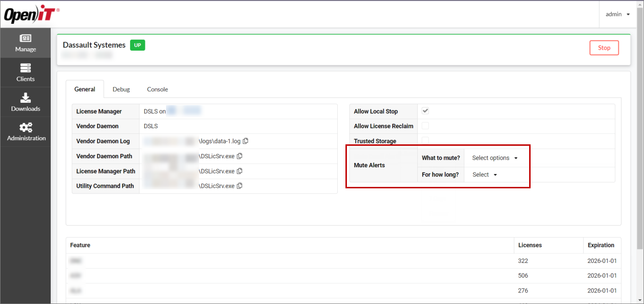Open the 'What to mute?' Select options dropdown
This screenshot has width=644, height=304.
(496, 158)
